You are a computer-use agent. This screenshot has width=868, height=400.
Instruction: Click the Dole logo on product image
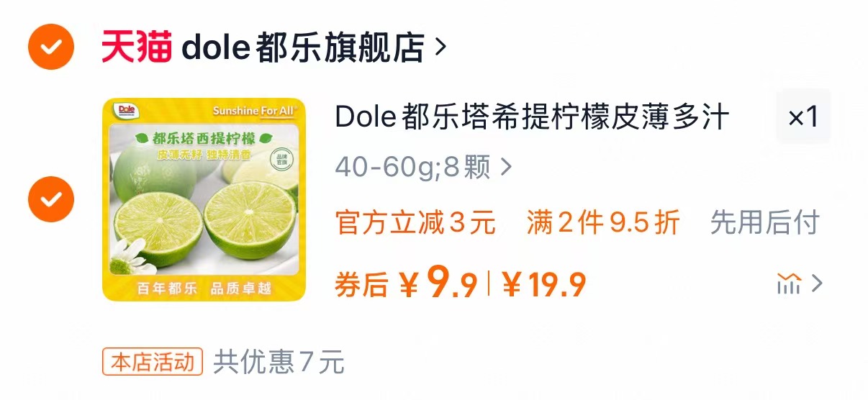[127, 110]
